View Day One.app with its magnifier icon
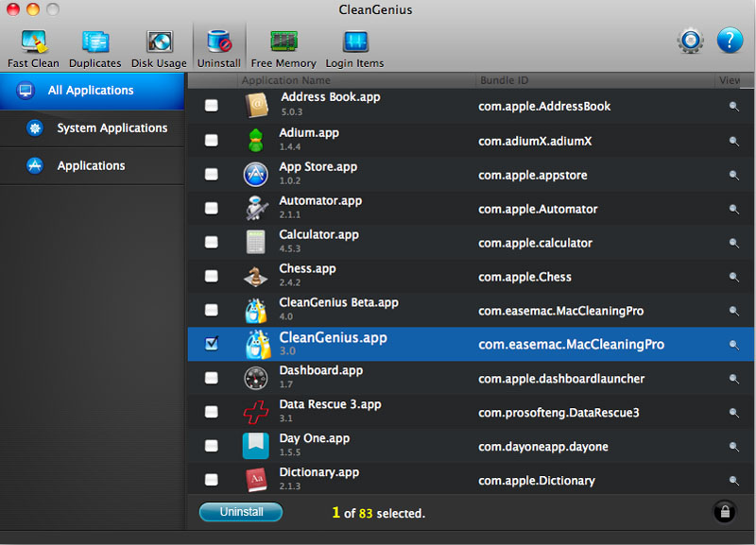Image resolution: width=756 pixels, height=545 pixels. 734,447
